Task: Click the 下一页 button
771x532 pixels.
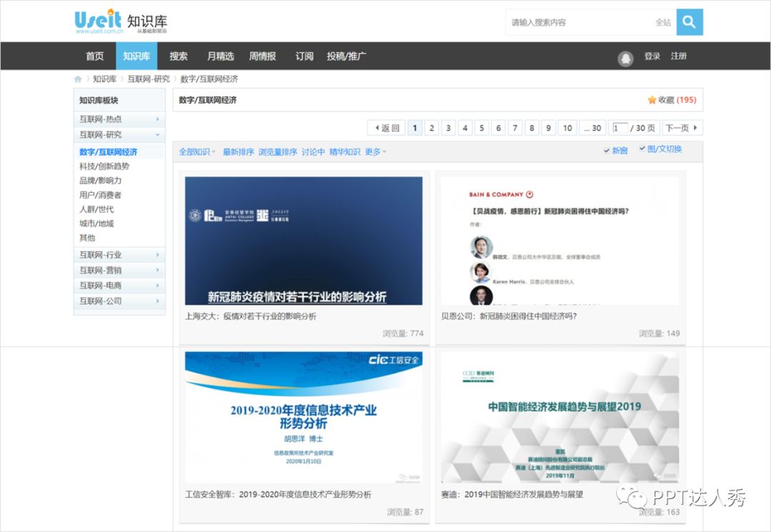Action: pos(682,128)
